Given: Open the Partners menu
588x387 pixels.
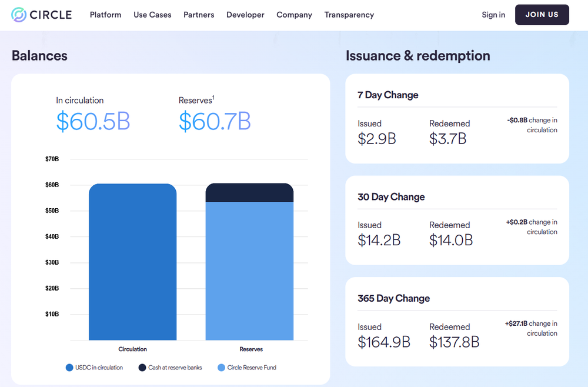Looking at the screenshot, I should [x=199, y=15].
